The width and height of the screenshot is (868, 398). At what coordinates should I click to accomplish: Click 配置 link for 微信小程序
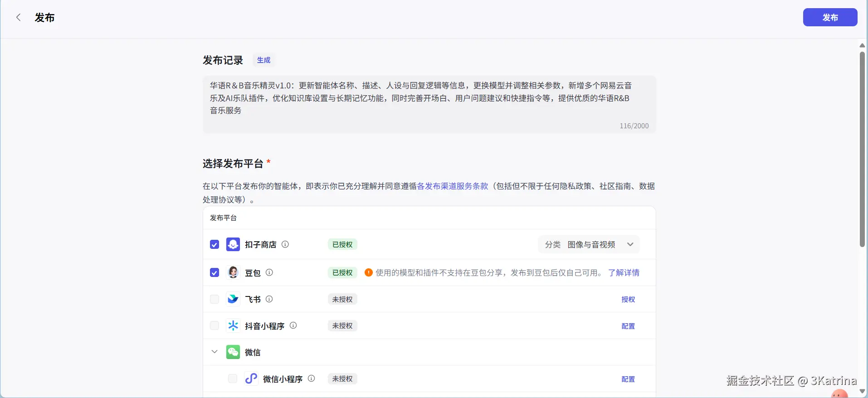coord(628,379)
